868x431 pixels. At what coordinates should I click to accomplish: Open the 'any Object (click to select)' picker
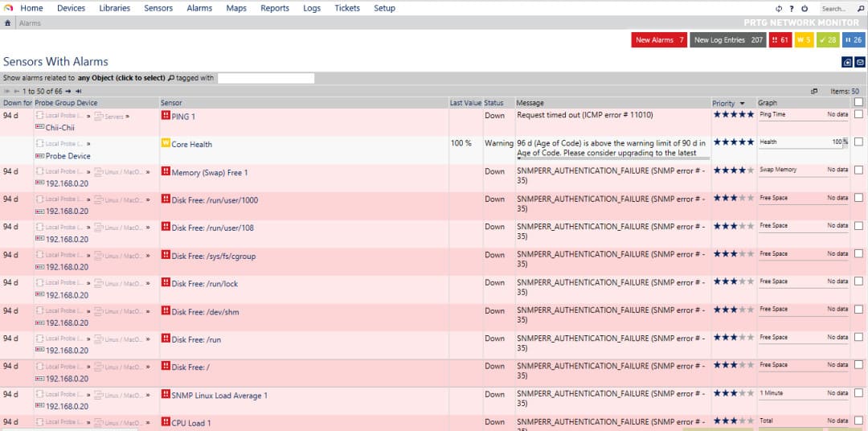tap(121, 78)
